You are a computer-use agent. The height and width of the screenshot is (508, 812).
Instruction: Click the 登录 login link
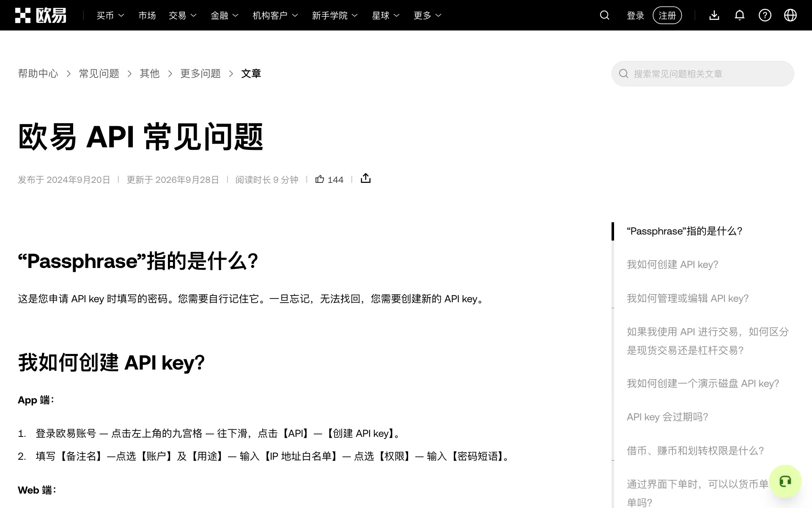(x=635, y=15)
